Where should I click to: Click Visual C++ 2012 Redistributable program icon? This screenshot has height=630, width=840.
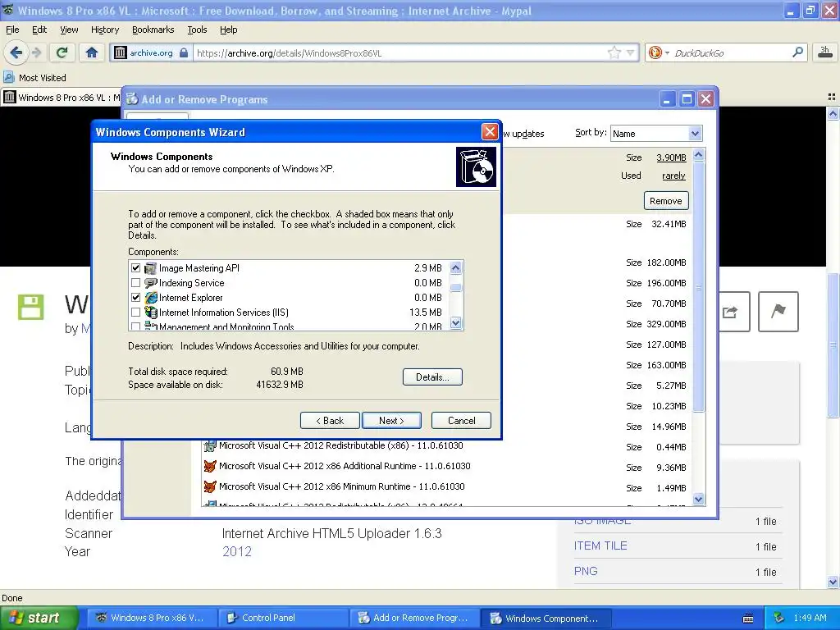[x=210, y=445]
